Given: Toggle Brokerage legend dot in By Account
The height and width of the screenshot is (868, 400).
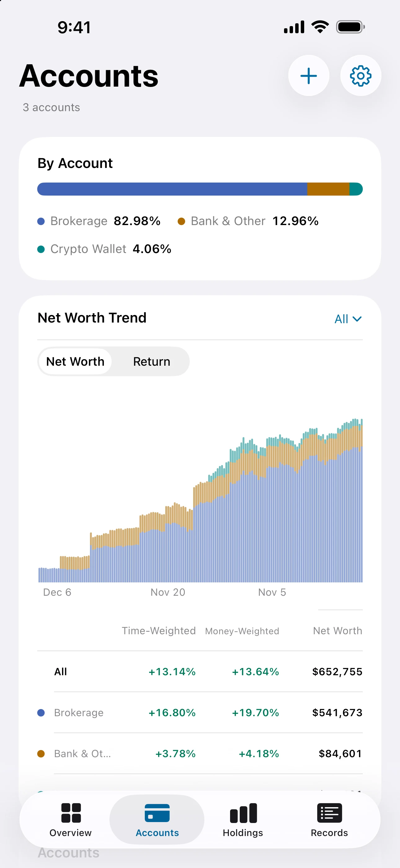Looking at the screenshot, I should point(41,221).
